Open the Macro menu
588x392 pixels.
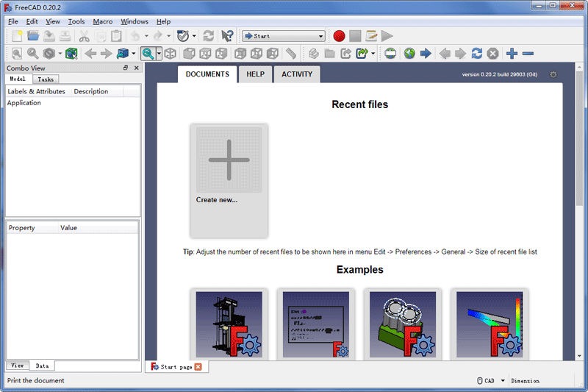pos(103,21)
